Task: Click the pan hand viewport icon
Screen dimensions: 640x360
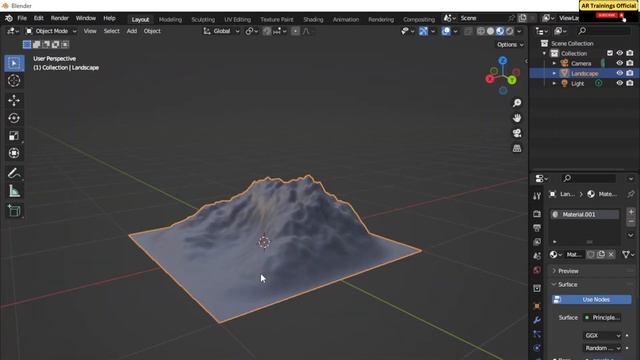Action: tap(517, 118)
